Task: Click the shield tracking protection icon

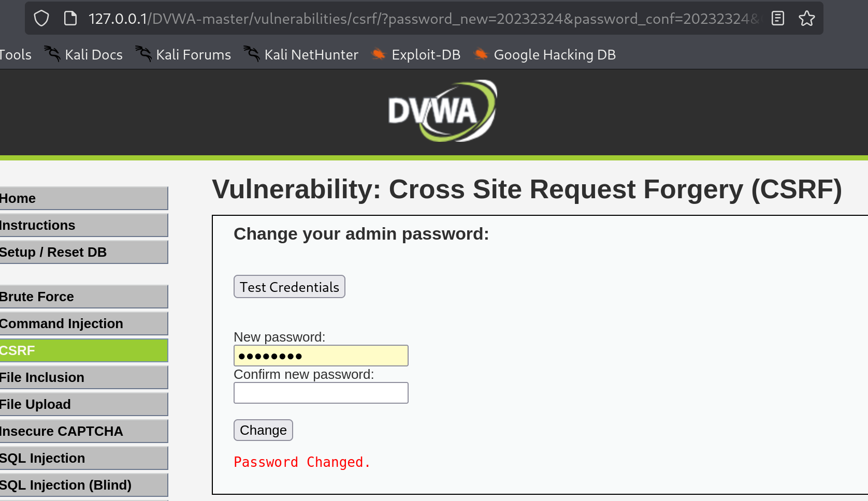Action: (41, 19)
